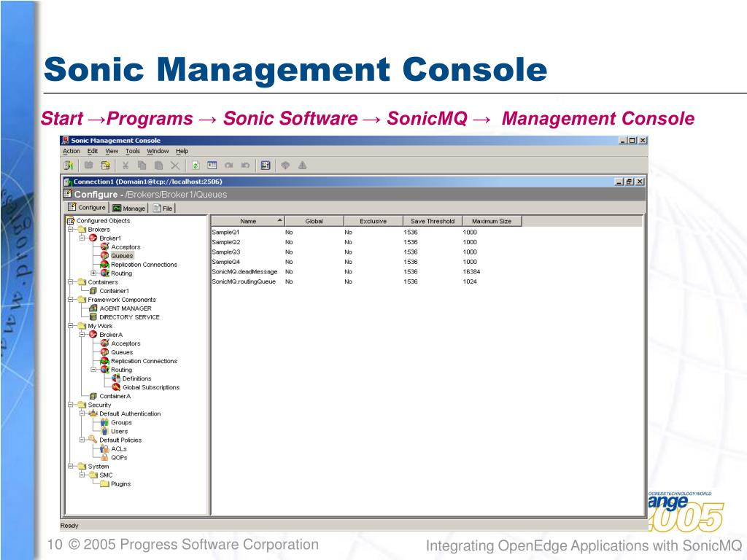Select Acceptors under BrokerA
This screenshot has height=560, width=747.
[125, 343]
